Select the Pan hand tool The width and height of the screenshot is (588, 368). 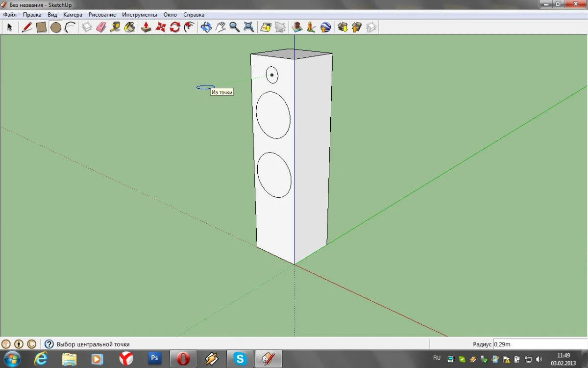coord(220,27)
